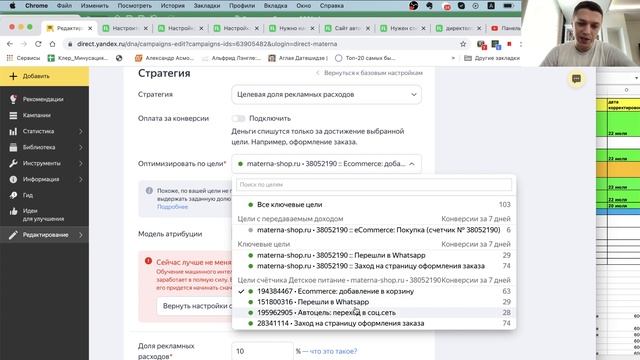640x360 pixels.
Task: Open the Справка menu
Action: click(x=331, y=6)
